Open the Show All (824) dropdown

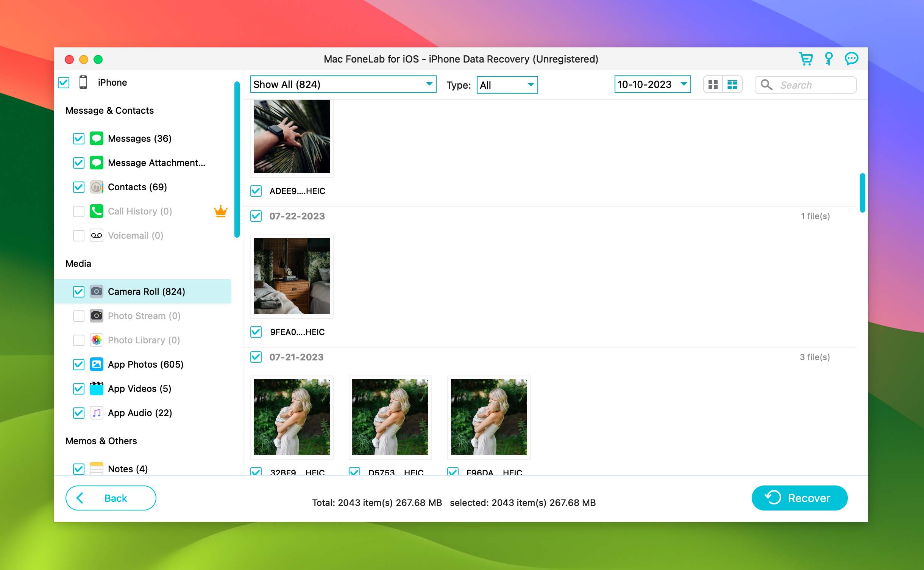(x=343, y=84)
